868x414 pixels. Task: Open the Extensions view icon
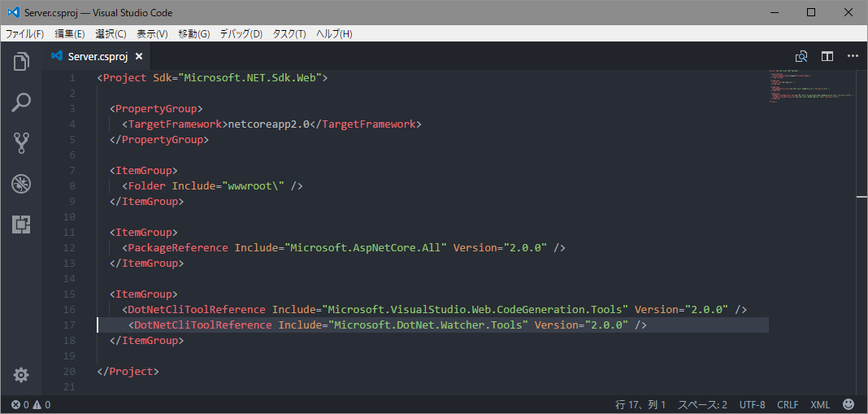(21, 224)
